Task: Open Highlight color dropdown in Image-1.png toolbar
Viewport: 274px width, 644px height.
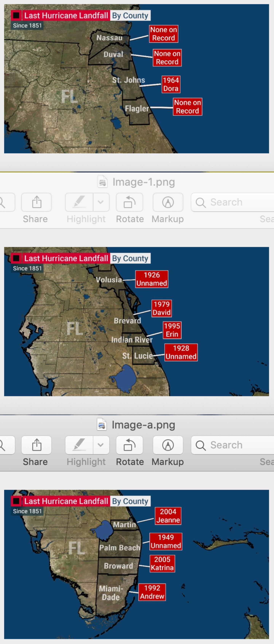Action: click(101, 202)
